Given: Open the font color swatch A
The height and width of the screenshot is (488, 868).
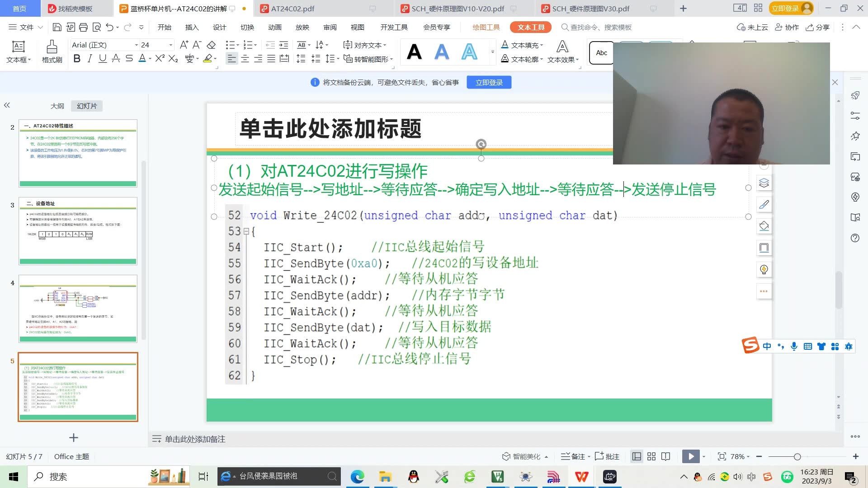Looking at the screenshot, I should [x=142, y=59].
